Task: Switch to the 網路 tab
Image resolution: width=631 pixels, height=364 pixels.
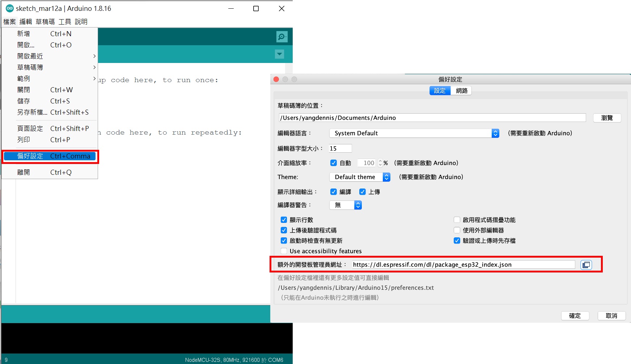Action: 462,90
